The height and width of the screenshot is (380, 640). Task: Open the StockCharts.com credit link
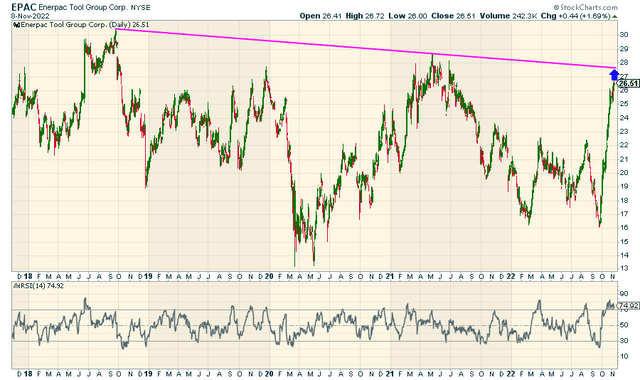click(x=585, y=7)
